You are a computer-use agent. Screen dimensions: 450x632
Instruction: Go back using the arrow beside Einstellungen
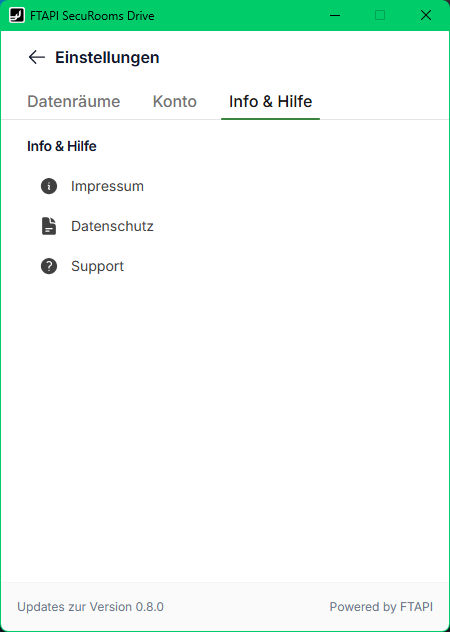(x=37, y=57)
